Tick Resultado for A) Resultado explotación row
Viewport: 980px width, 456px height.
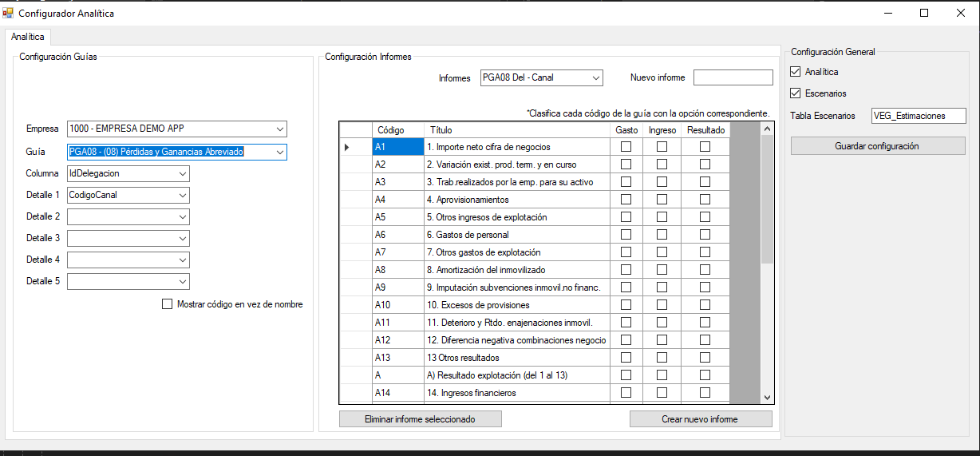coord(705,375)
